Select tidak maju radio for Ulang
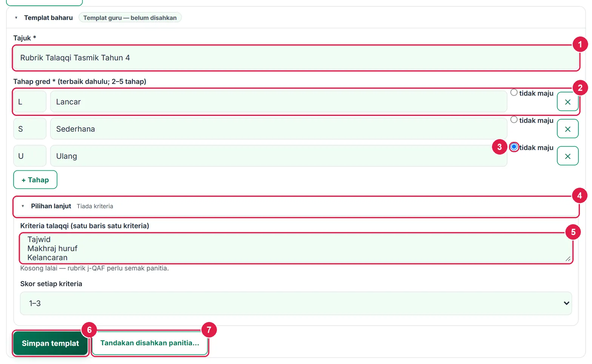This screenshot has height=364, width=592. [x=514, y=147]
